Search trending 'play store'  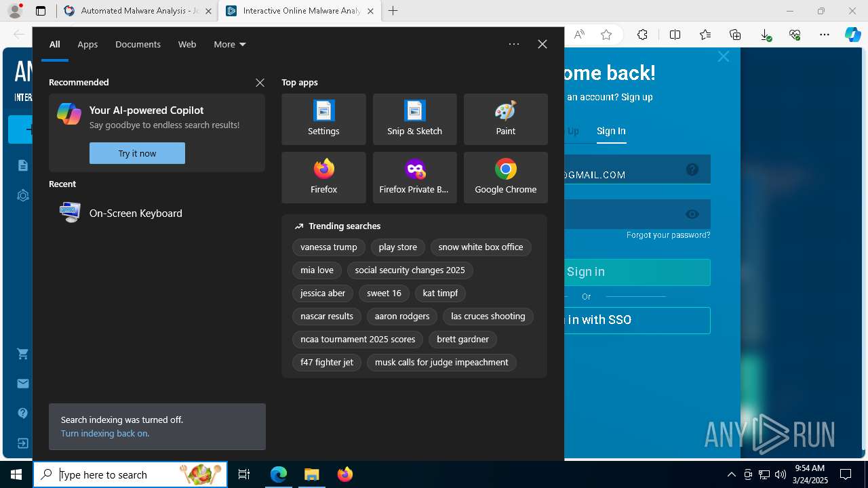pyautogui.click(x=398, y=247)
